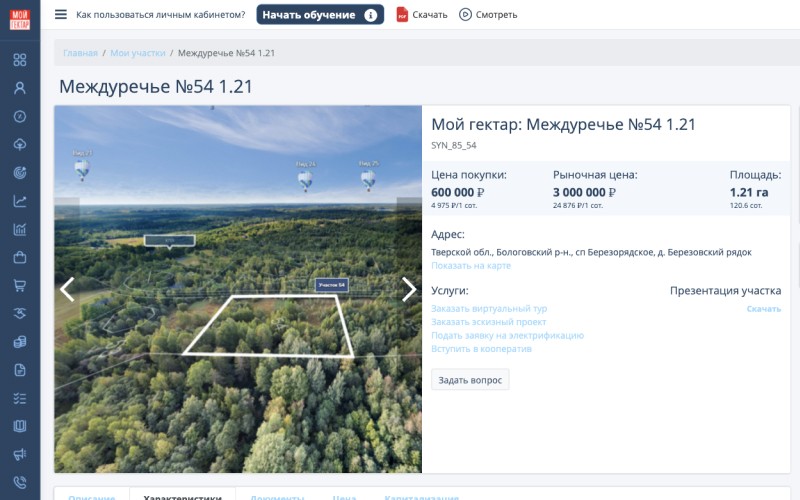This screenshot has width=800, height=500.
Task: Show previous photo with left arrow
Action: [x=67, y=289]
